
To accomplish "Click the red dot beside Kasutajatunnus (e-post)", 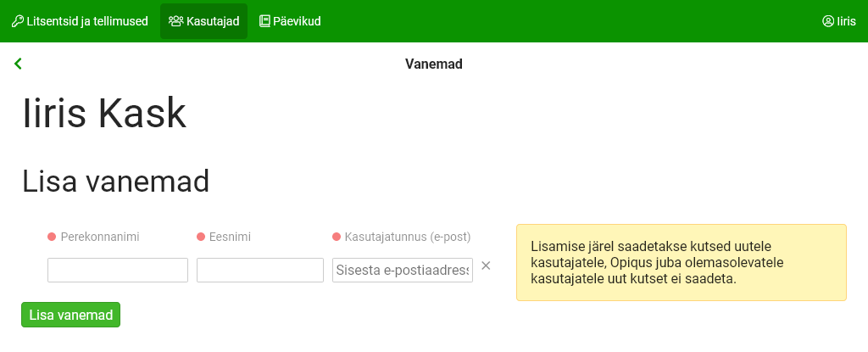I will [x=337, y=237].
